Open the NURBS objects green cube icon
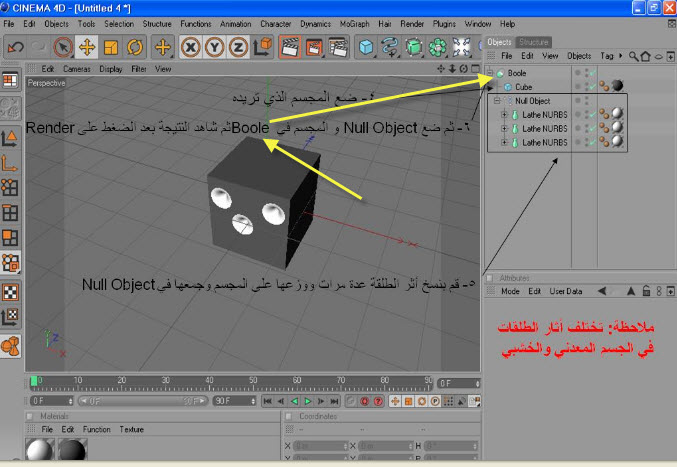This screenshot has height=467, width=677. coord(414,47)
